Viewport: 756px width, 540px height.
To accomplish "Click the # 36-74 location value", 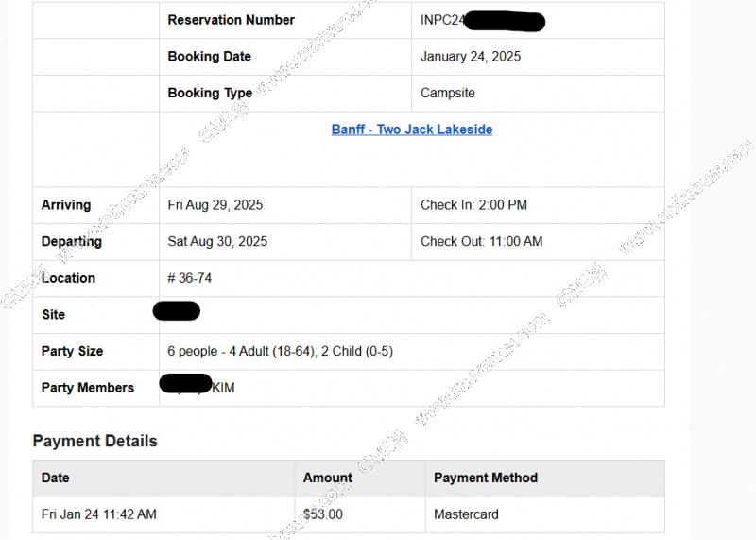I will click(190, 278).
